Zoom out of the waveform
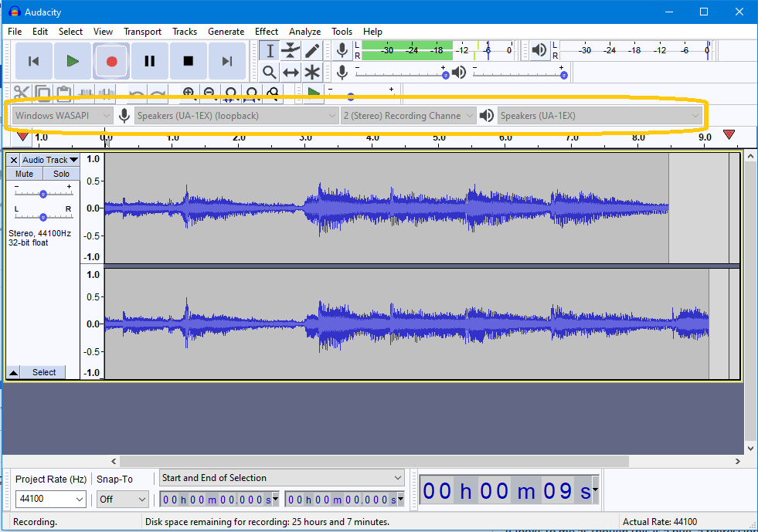 point(209,93)
